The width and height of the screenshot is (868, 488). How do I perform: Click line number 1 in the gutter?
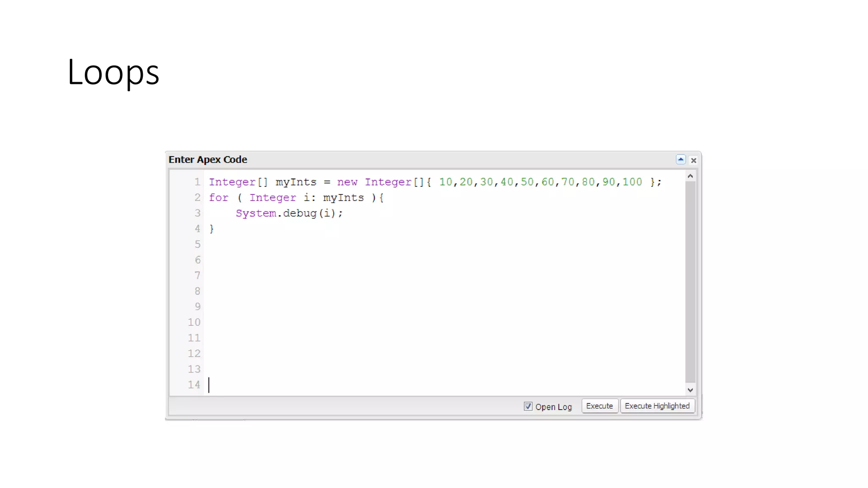click(197, 182)
